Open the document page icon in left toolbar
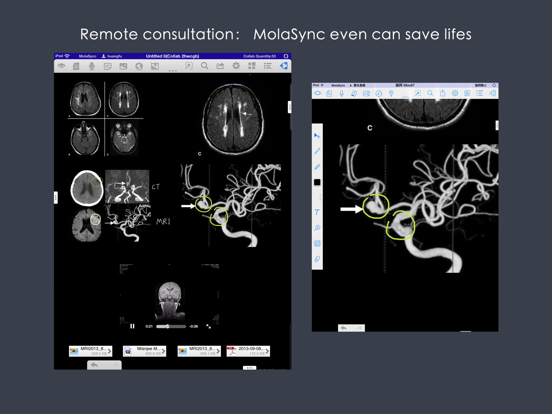This screenshot has width=552, height=414. (76, 66)
